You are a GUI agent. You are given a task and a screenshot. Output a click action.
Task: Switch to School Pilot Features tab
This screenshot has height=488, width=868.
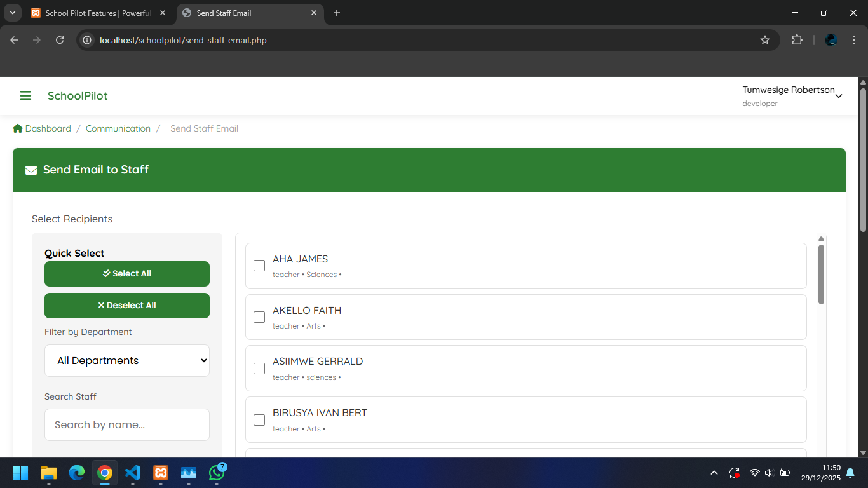coord(95,13)
